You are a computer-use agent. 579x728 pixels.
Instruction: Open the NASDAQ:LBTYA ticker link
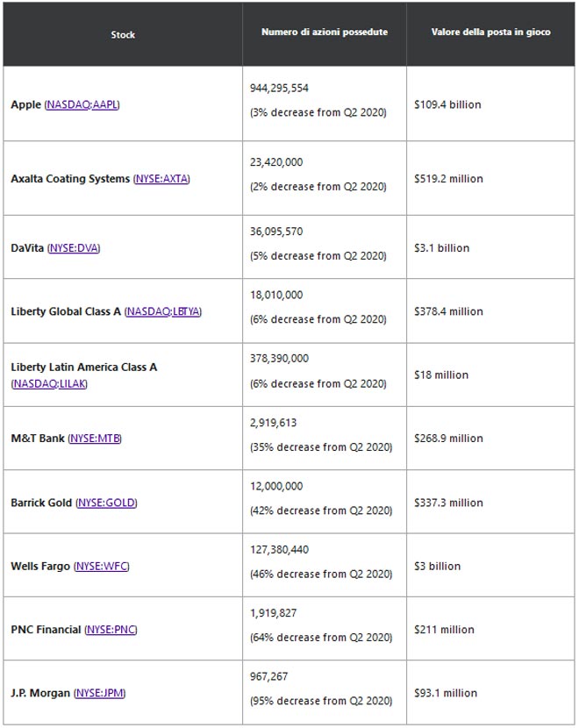(163, 311)
